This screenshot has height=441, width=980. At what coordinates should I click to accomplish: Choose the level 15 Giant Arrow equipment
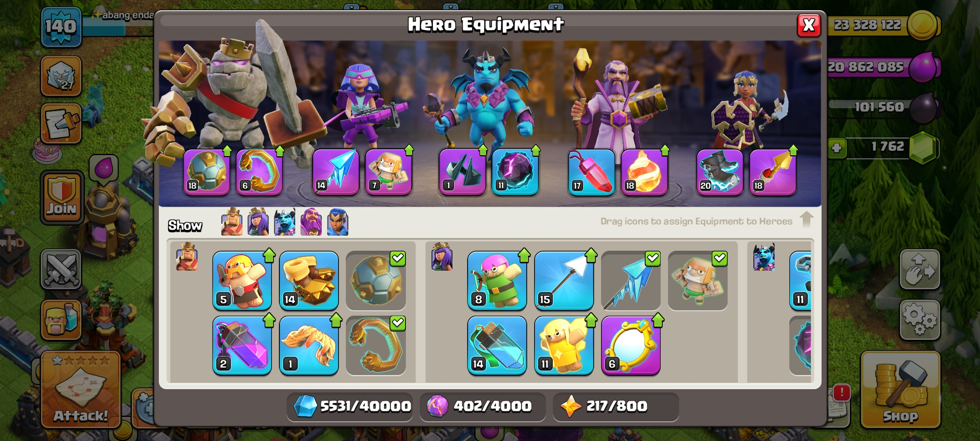[564, 281]
